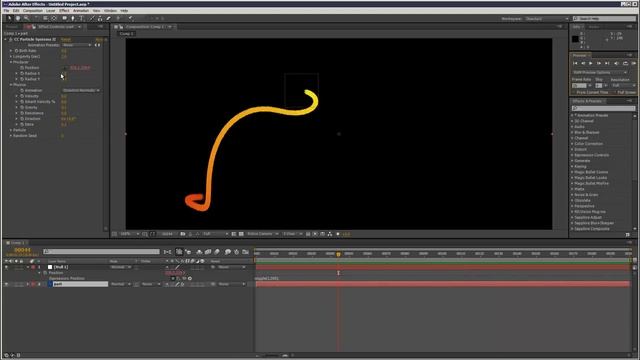Image resolution: width=640 pixels, height=360 pixels.
Task: Open expression language menu arrow icon
Action: (190, 278)
